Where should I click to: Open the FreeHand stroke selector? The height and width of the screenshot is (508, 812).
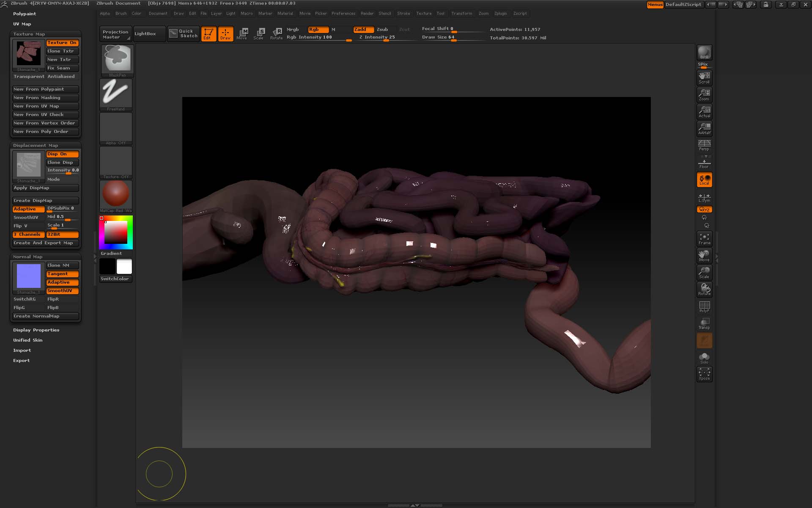point(116,94)
